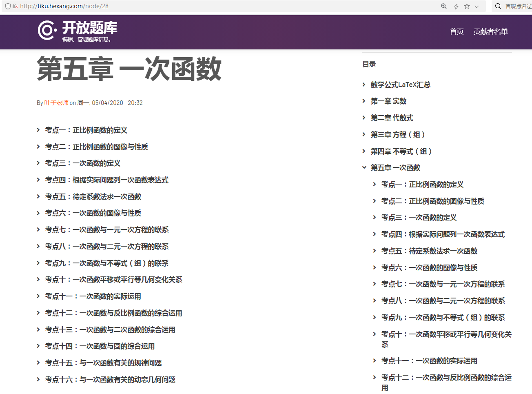Open main list 考点三：一次函数的定义
The width and height of the screenshot is (532, 394).
click(x=83, y=163)
